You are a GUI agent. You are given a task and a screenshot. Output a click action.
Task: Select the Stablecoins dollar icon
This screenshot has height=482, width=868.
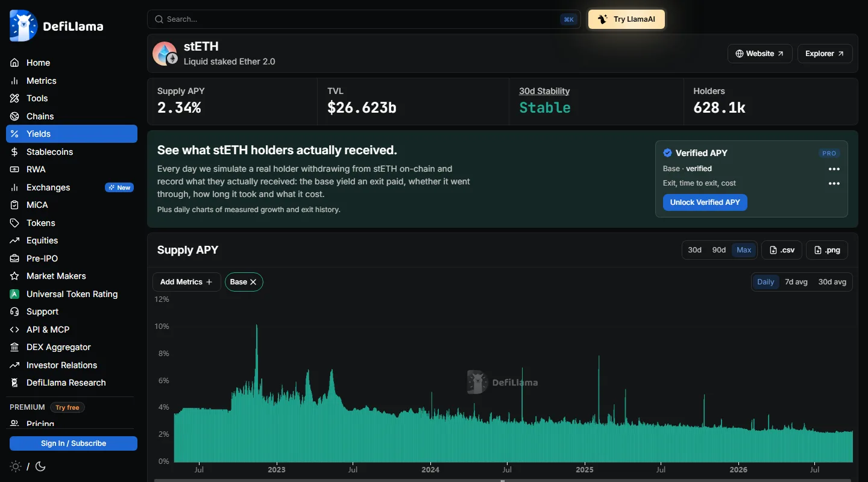(x=14, y=152)
